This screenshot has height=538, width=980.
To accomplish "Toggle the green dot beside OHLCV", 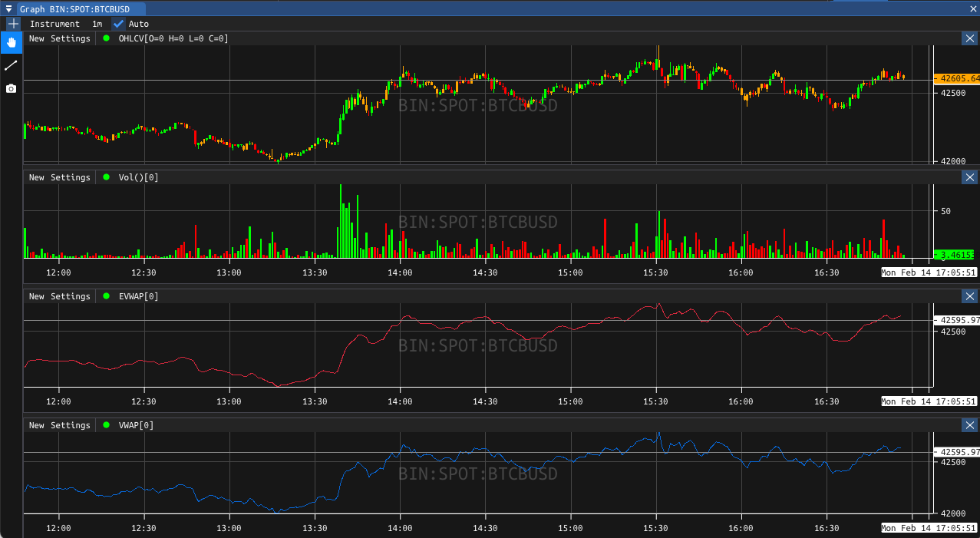I will coord(106,38).
